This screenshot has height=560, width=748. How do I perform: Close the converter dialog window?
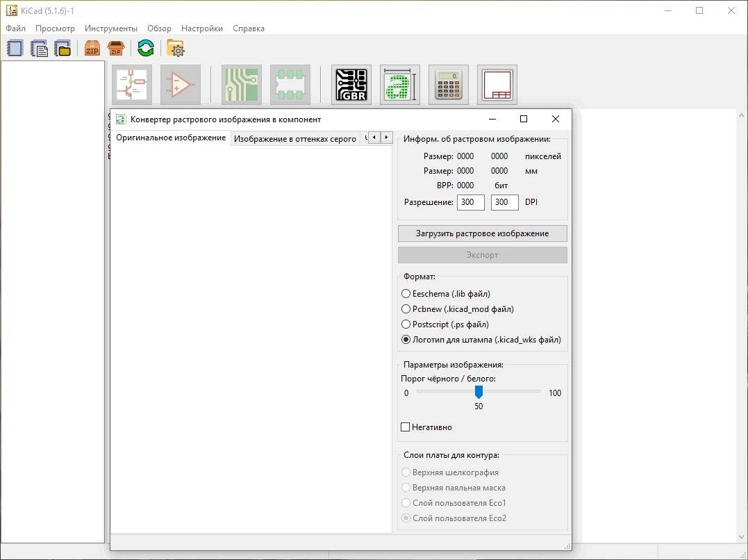point(556,119)
